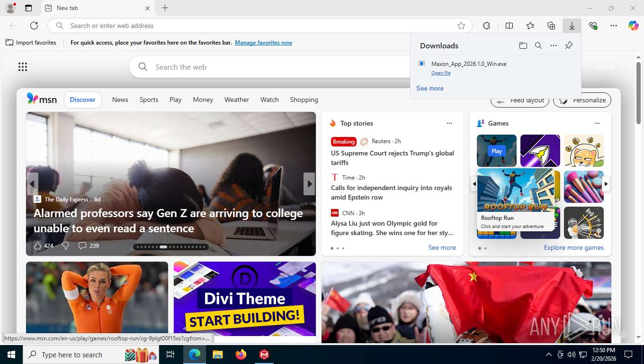Dislike the Gen Z article

pos(66,246)
